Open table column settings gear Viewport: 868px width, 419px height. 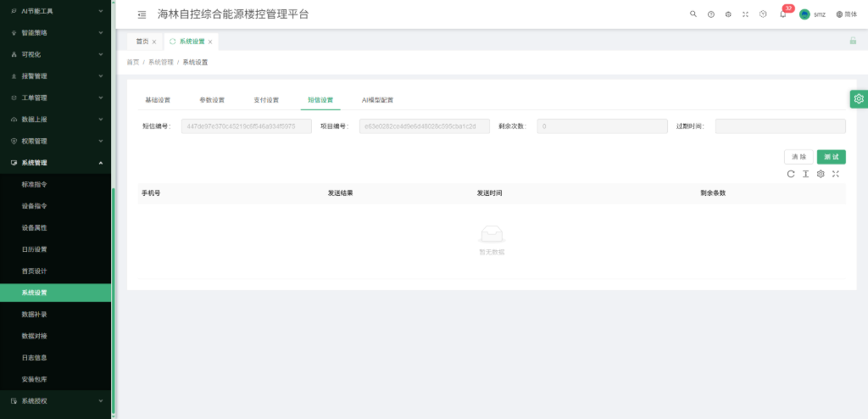click(x=821, y=174)
